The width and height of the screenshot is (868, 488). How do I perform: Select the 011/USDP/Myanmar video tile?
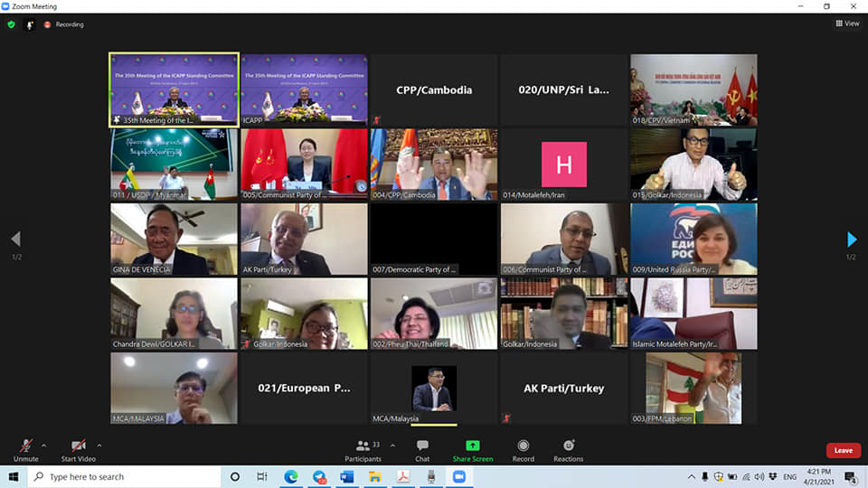tap(174, 164)
